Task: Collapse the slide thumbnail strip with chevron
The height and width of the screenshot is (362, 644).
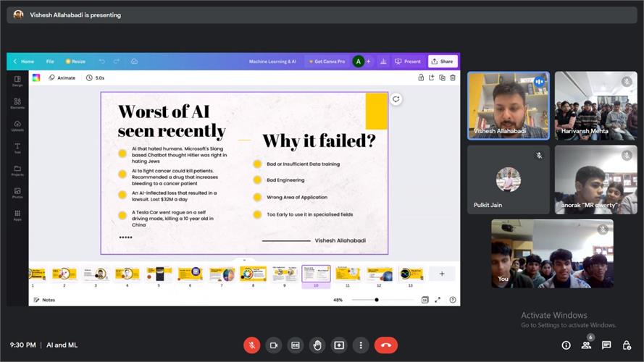Action: point(244,260)
